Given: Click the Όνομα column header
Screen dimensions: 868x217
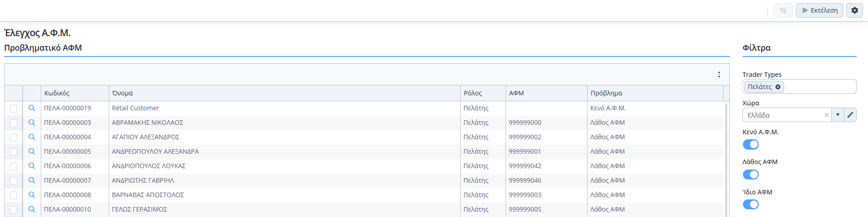Looking at the screenshot, I should click(122, 93).
